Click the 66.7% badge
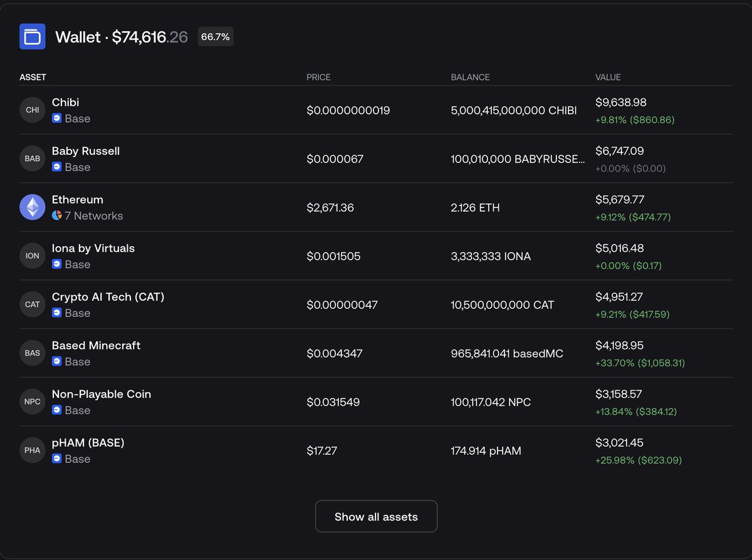 pos(216,37)
